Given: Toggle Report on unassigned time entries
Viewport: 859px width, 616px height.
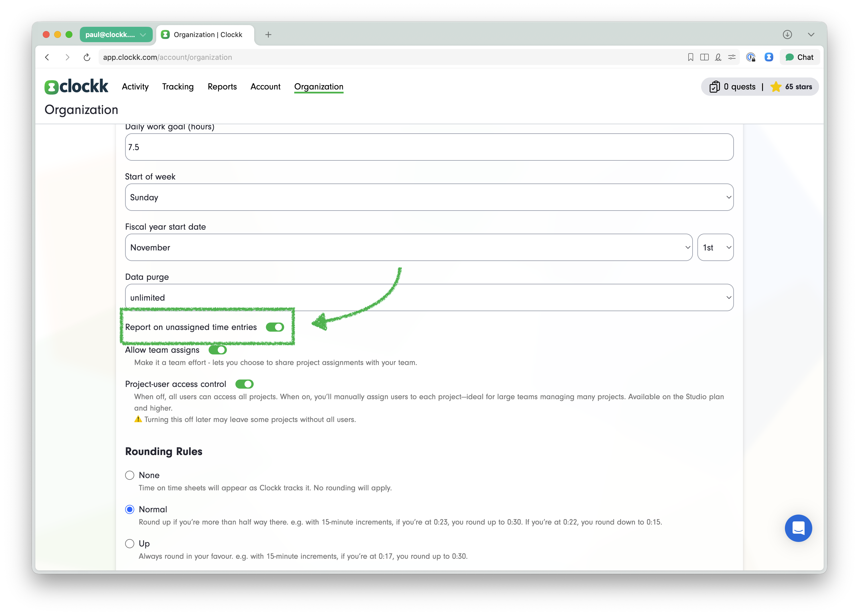Looking at the screenshot, I should point(275,327).
